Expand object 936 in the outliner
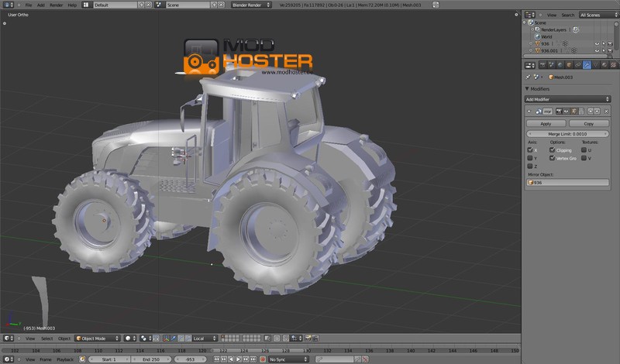This screenshot has width=620, height=364. (x=531, y=44)
